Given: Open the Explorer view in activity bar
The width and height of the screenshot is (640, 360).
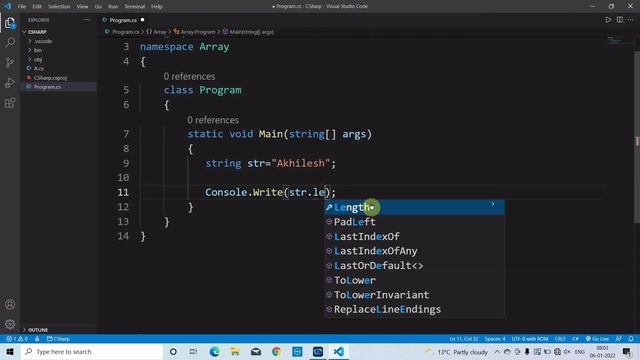Looking at the screenshot, I should 10,23.
